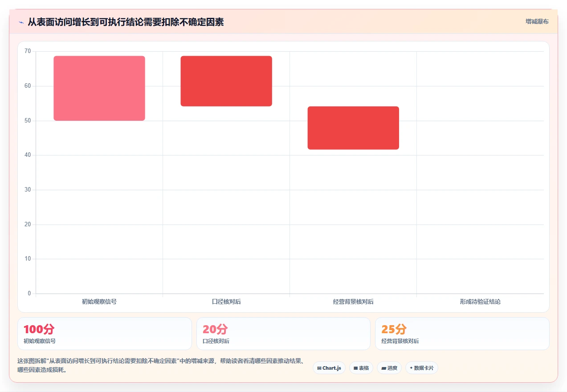
Task: Open the 25分 经营背景核对后 data card
Action: point(462,334)
